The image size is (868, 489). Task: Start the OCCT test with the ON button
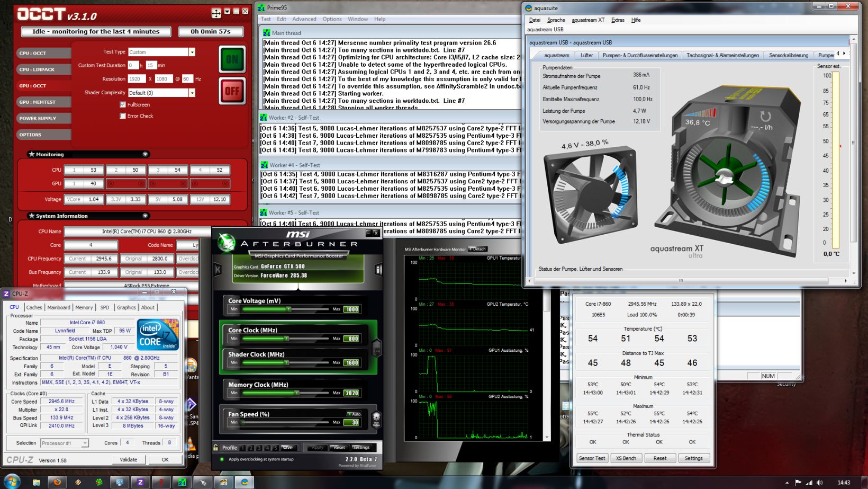(x=232, y=59)
